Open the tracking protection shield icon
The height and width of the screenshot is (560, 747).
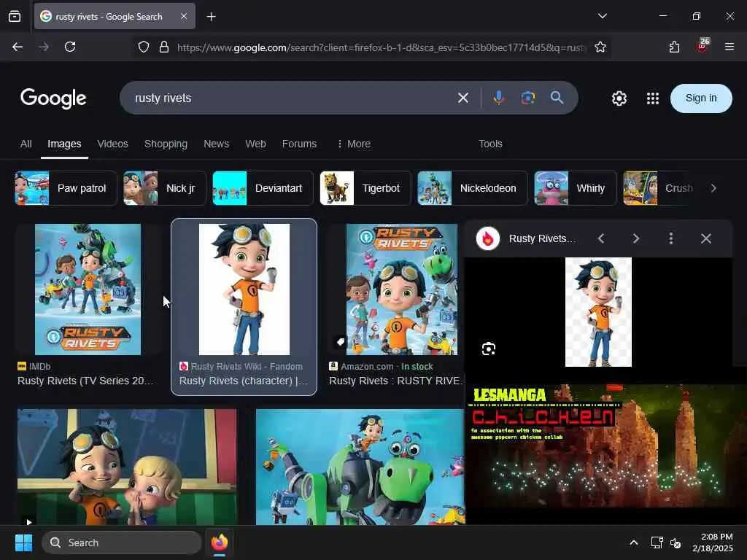(144, 47)
